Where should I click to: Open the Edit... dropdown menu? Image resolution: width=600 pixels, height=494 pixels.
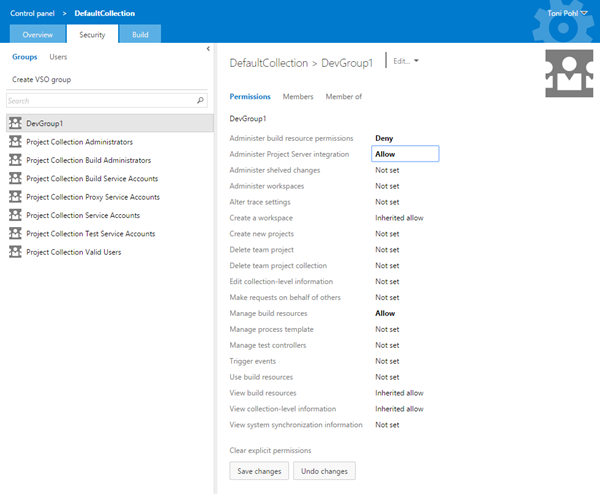[x=406, y=61]
